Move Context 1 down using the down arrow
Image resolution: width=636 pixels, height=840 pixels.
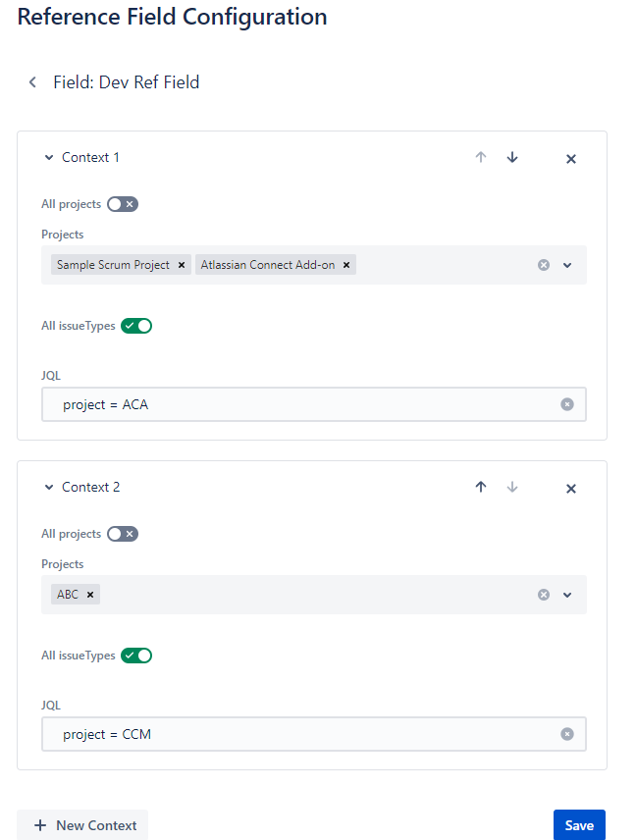point(512,157)
